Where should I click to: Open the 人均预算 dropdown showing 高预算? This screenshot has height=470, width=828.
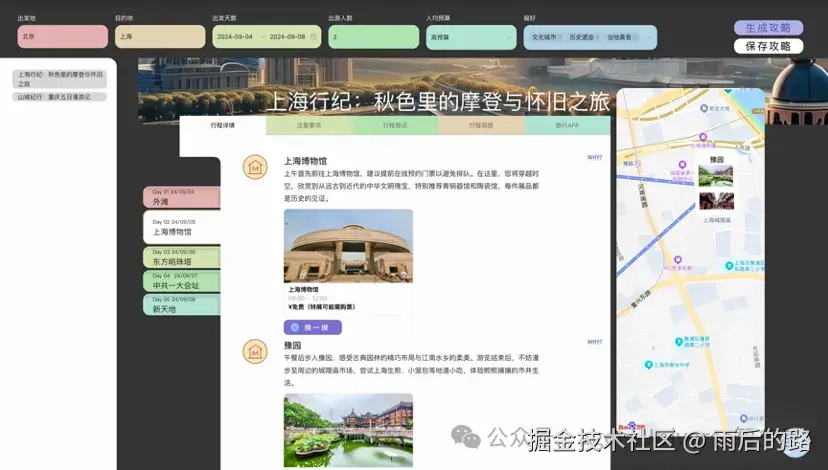point(471,37)
